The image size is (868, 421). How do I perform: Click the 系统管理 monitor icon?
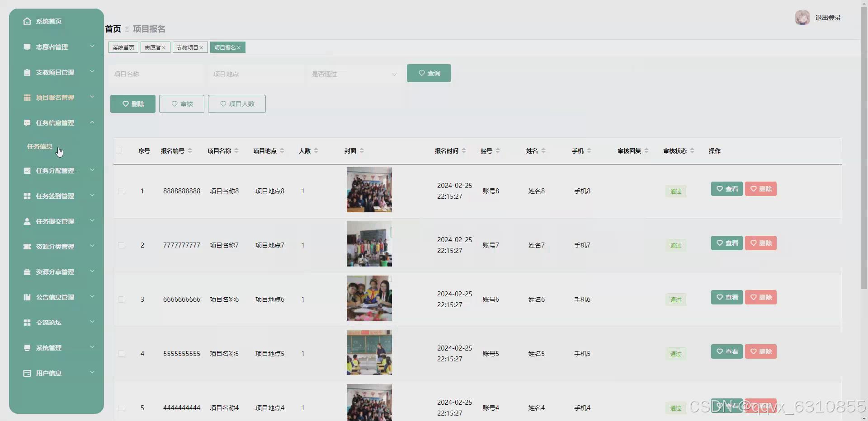(27, 348)
